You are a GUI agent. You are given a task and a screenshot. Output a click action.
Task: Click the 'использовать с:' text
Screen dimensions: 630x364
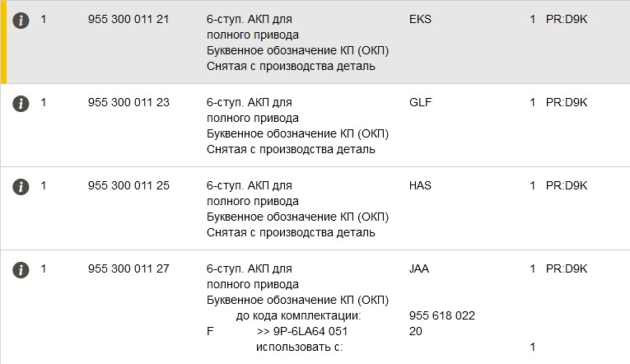pos(299,347)
